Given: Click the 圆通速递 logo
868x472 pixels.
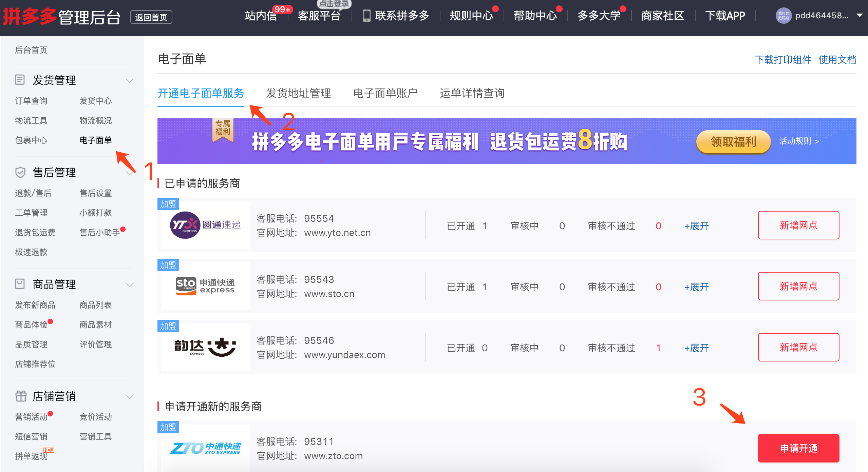Looking at the screenshot, I should pos(205,225).
